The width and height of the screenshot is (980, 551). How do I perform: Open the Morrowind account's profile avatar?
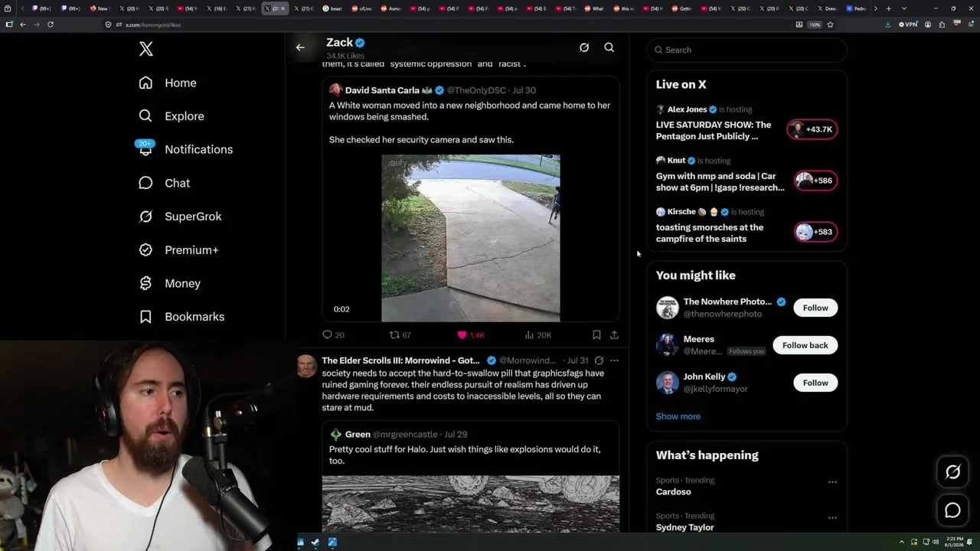(307, 366)
